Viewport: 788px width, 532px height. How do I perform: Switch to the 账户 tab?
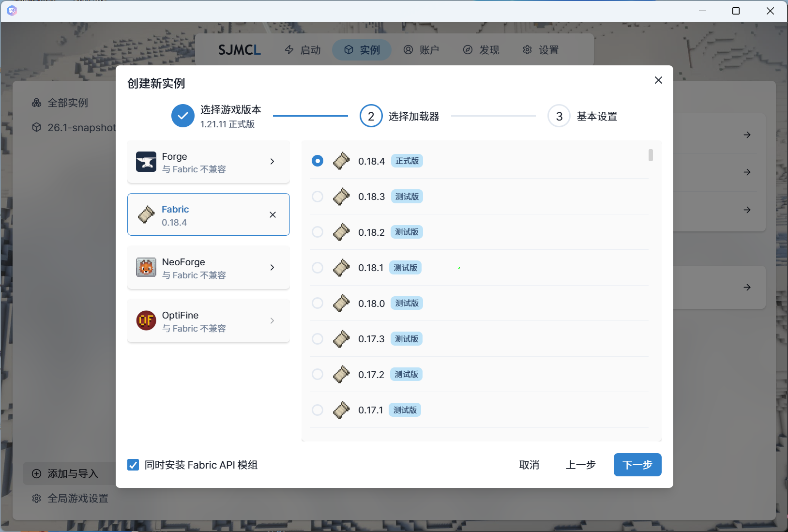tap(421, 50)
